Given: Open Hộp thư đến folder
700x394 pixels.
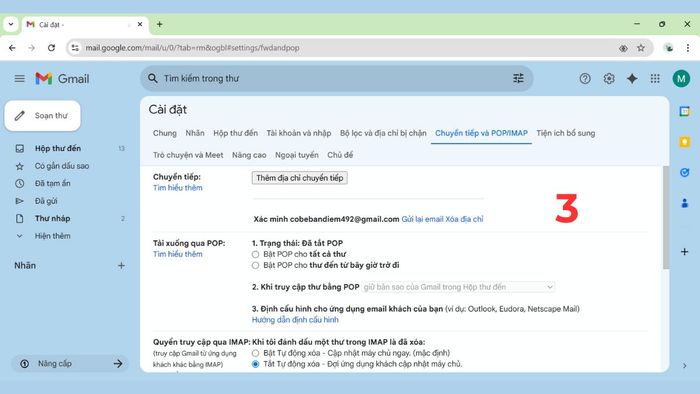Looking at the screenshot, I should click(x=58, y=148).
